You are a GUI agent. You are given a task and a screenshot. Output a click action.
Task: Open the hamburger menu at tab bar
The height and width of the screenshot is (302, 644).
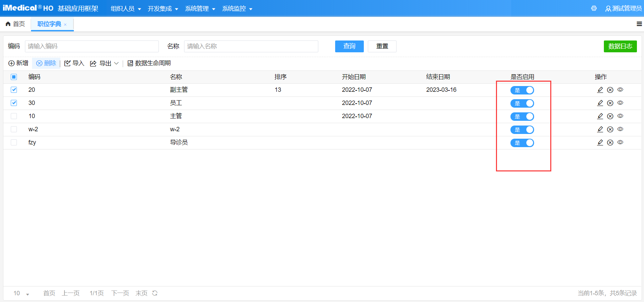(x=639, y=24)
